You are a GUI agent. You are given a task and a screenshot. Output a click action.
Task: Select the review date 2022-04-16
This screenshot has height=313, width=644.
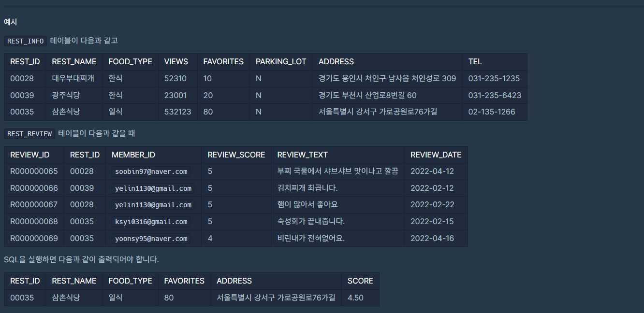[432, 239]
